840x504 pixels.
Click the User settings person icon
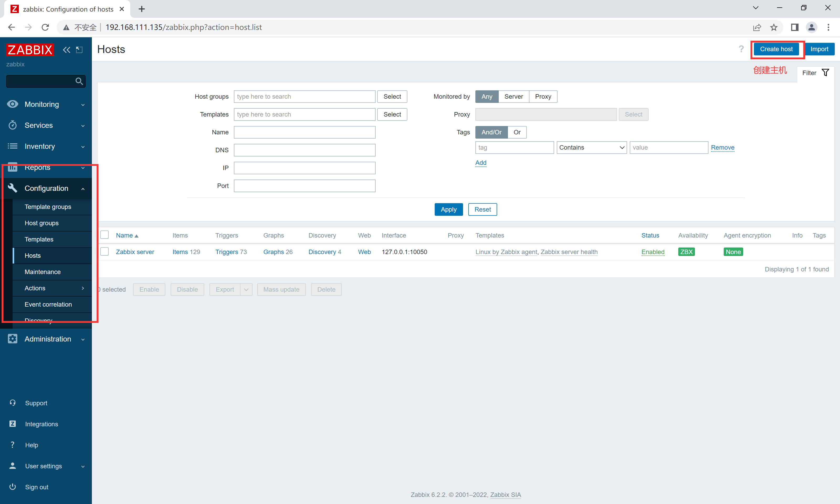tap(13, 466)
